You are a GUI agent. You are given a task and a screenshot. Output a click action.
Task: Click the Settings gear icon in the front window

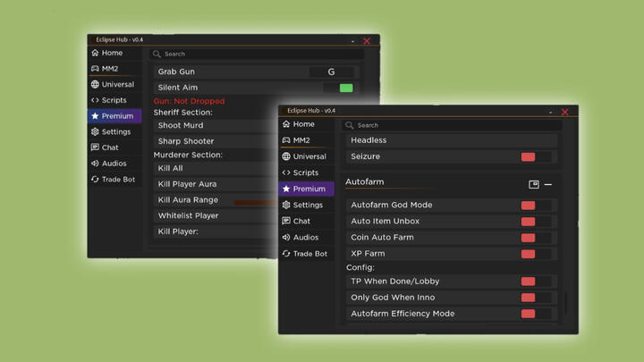coord(286,205)
